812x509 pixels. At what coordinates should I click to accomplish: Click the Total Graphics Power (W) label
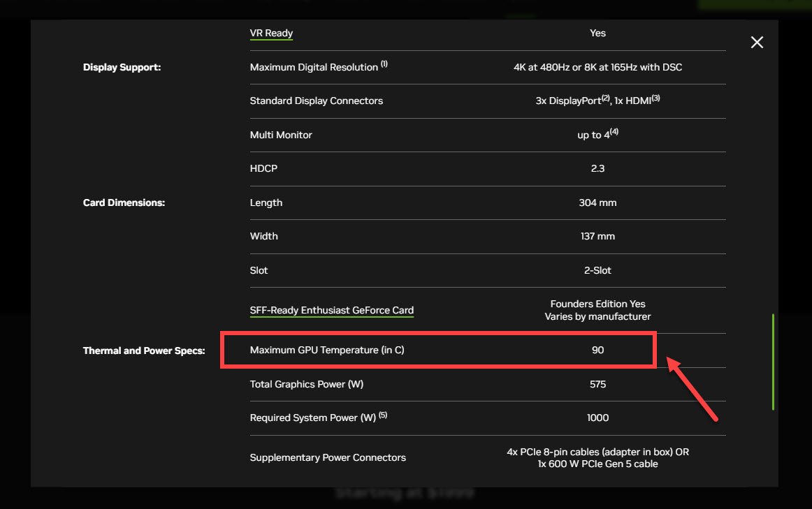pos(307,384)
